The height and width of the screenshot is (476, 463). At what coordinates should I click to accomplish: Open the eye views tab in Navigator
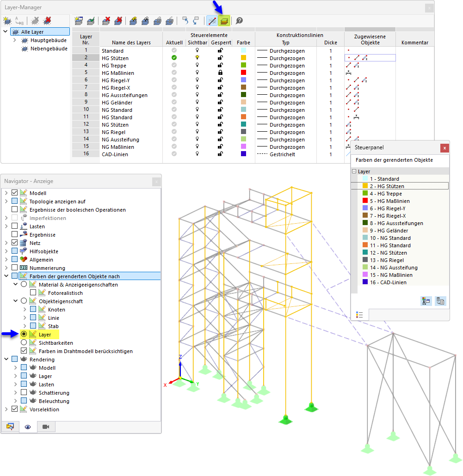click(28, 427)
